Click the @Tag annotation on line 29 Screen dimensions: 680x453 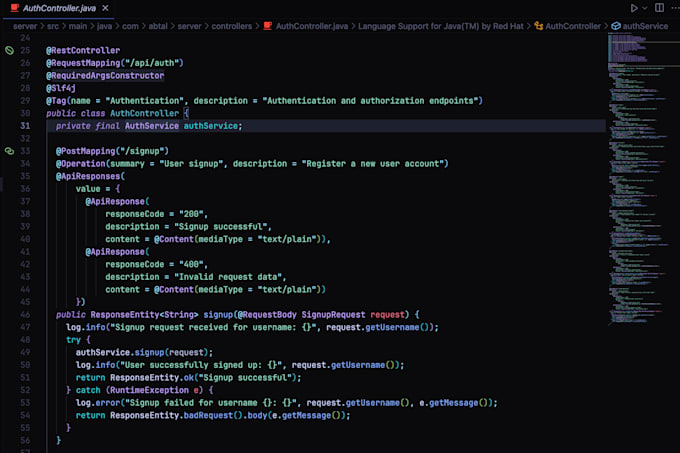[x=56, y=101]
